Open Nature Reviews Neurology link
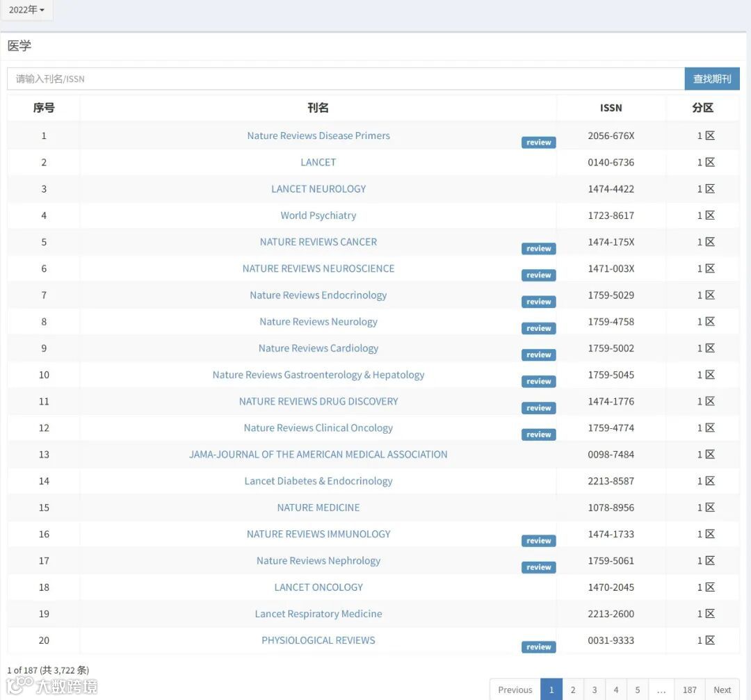 click(318, 322)
